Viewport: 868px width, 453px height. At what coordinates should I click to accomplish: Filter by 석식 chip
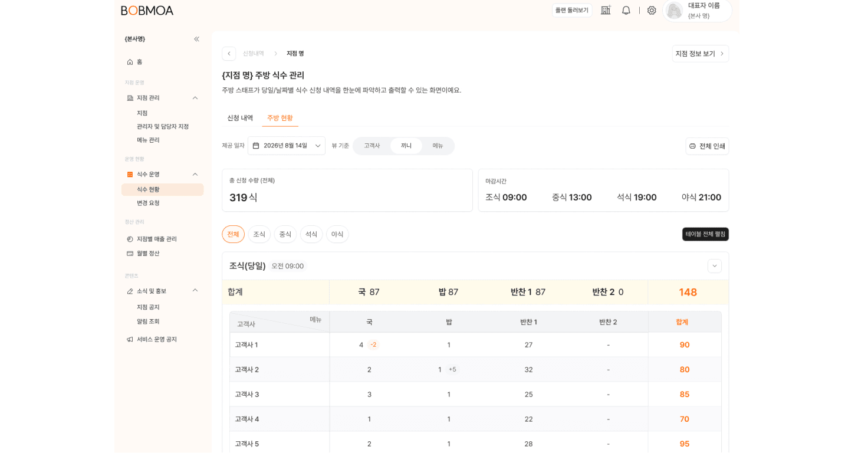tap(311, 234)
